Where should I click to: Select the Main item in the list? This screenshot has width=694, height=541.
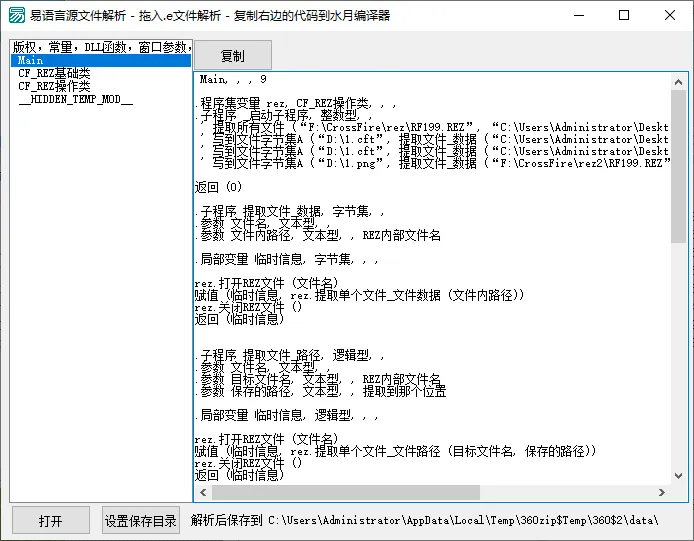100,61
